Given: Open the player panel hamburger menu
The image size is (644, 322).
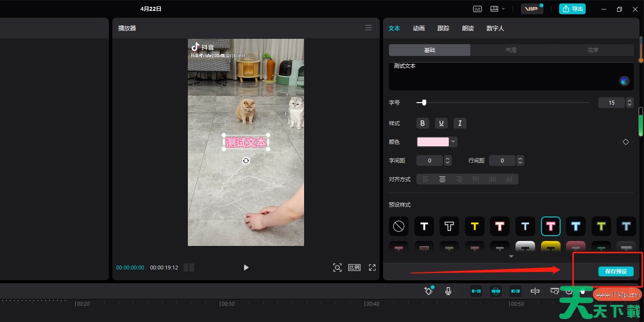Looking at the screenshot, I should [368, 28].
